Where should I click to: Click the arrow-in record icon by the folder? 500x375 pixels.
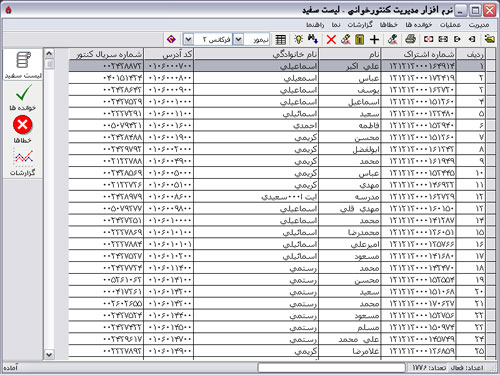click(x=472, y=39)
